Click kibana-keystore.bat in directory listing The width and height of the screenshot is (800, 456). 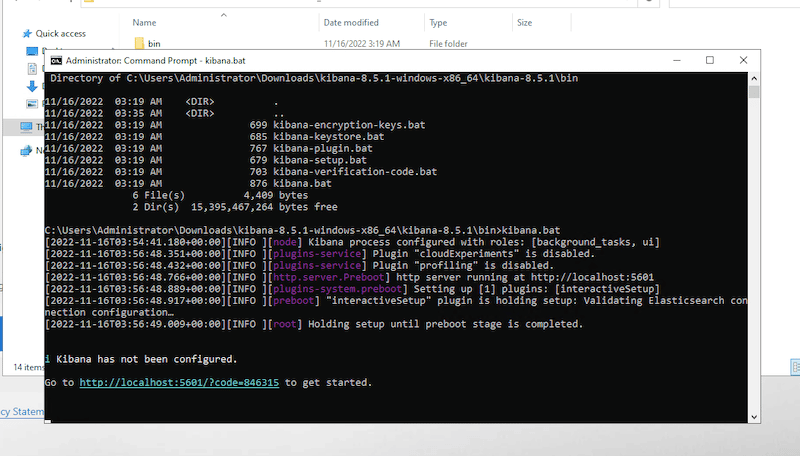(x=329, y=137)
